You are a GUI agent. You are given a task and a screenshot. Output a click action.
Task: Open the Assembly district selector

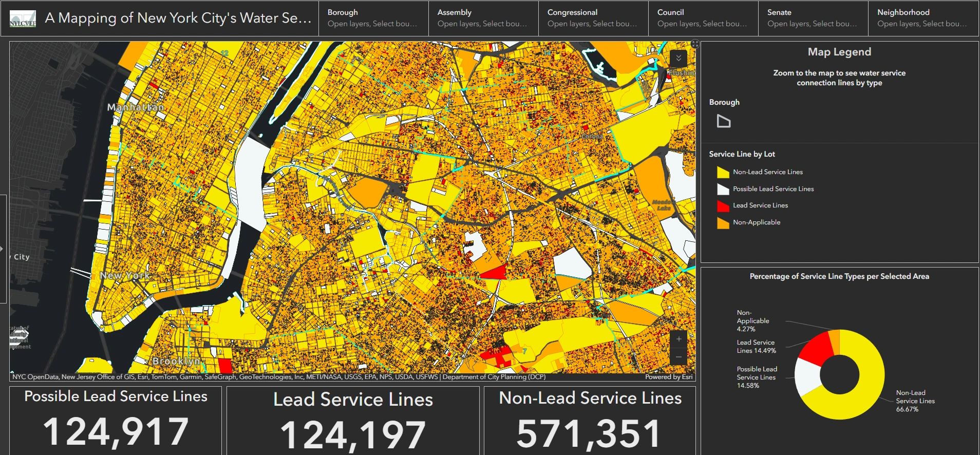pos(483,18)
